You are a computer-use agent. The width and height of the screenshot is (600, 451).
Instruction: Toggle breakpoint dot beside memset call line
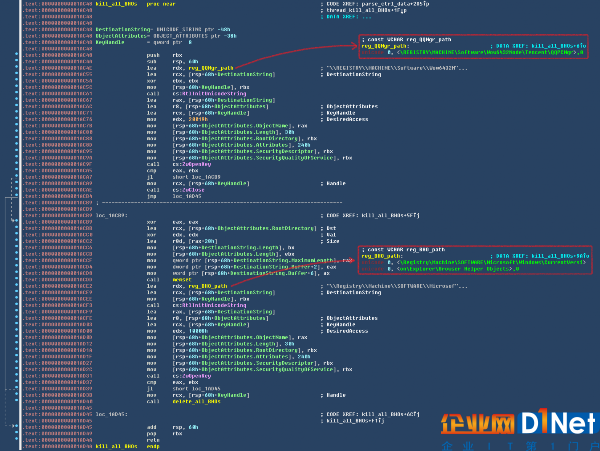coord(16,280)
